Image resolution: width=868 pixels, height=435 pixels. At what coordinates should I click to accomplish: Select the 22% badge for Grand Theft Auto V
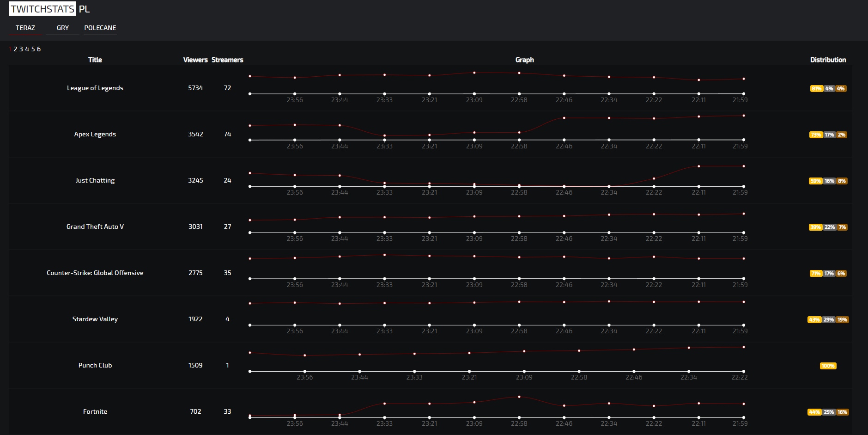coord(830,227)
